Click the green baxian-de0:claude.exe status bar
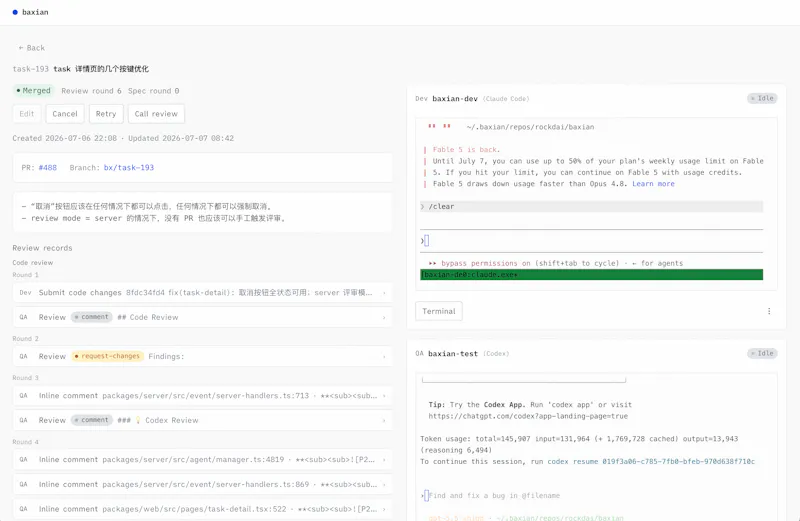This screenshot has height=521, width=800. coord(591,275)
